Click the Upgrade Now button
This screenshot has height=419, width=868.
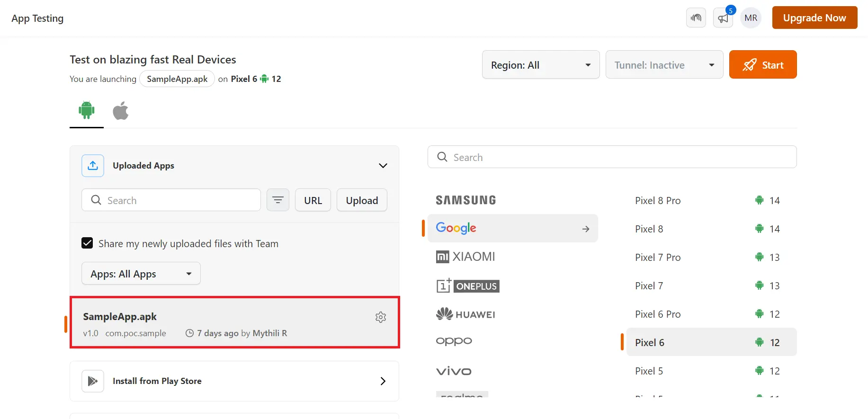coord(814,18)
